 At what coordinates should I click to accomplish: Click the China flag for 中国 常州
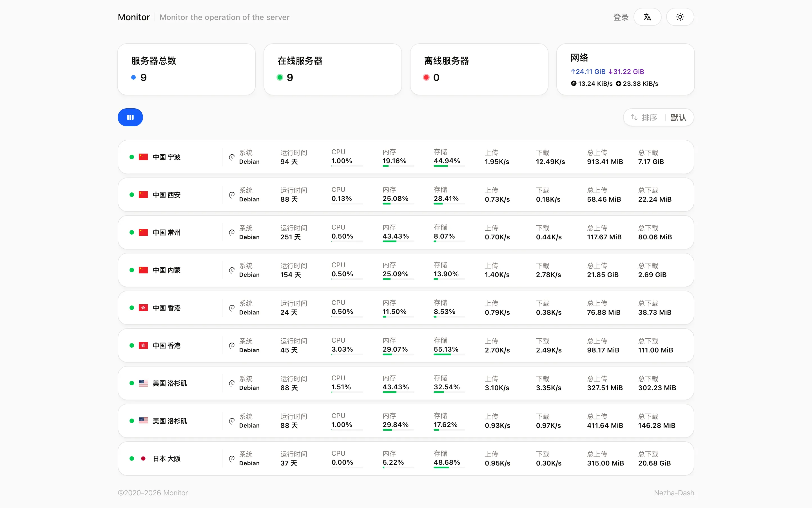pos(143,233)
